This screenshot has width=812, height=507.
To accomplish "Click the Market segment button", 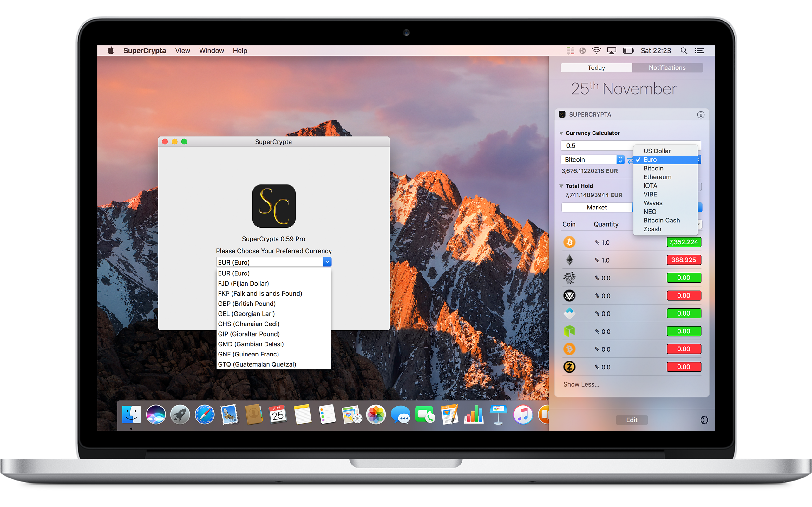I will pyautogui.click(x=597, y=207).
